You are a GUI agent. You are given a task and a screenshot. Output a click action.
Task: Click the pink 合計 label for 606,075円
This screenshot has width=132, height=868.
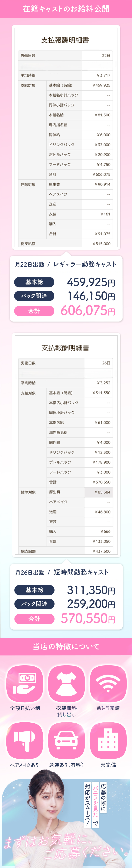[x=34, y=311]
